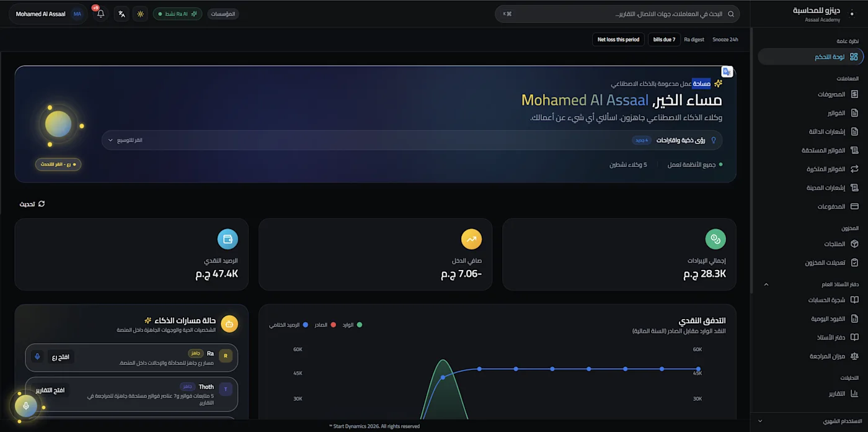Open the المؤسسات organizations selector

click(223, 14)
